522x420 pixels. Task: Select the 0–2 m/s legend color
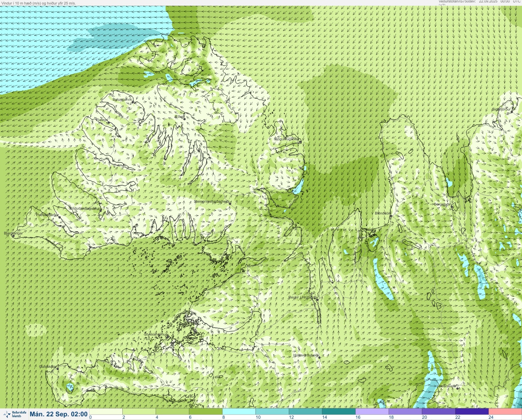[x=106, y=411]
